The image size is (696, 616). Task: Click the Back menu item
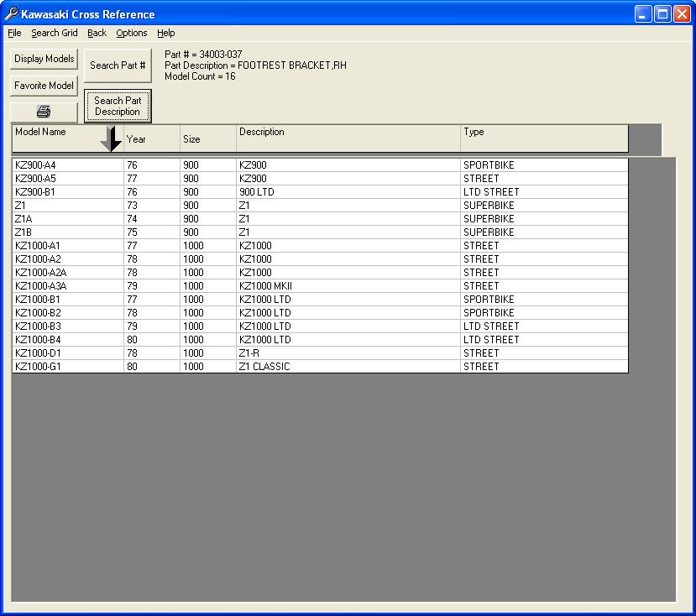(x=97, y=33)
